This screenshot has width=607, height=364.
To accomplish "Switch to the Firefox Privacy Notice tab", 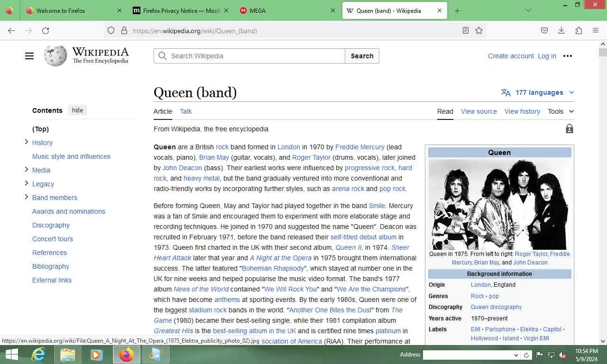I will click(x=180, y=10).
